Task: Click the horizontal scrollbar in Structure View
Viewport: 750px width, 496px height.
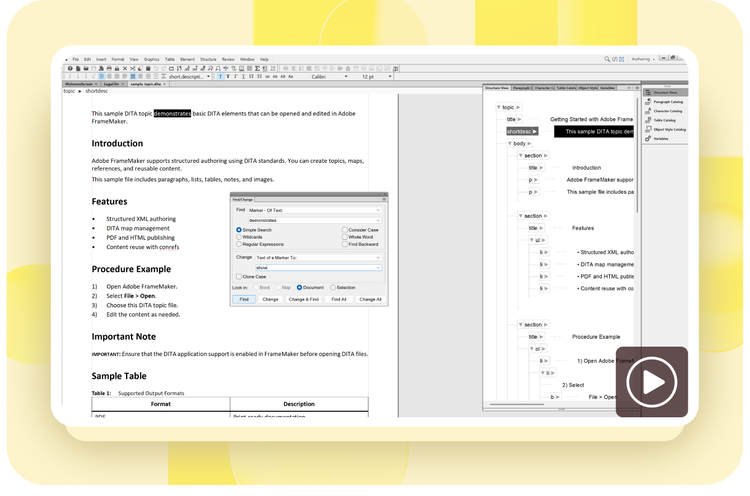Action: click(x=517, y=405)
